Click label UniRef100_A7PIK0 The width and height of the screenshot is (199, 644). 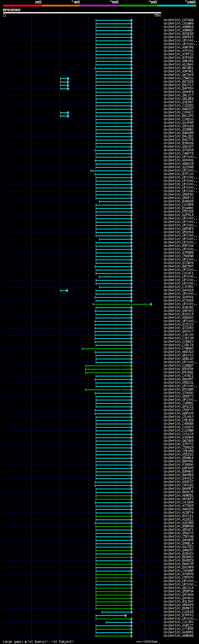(x=178, y=51)
